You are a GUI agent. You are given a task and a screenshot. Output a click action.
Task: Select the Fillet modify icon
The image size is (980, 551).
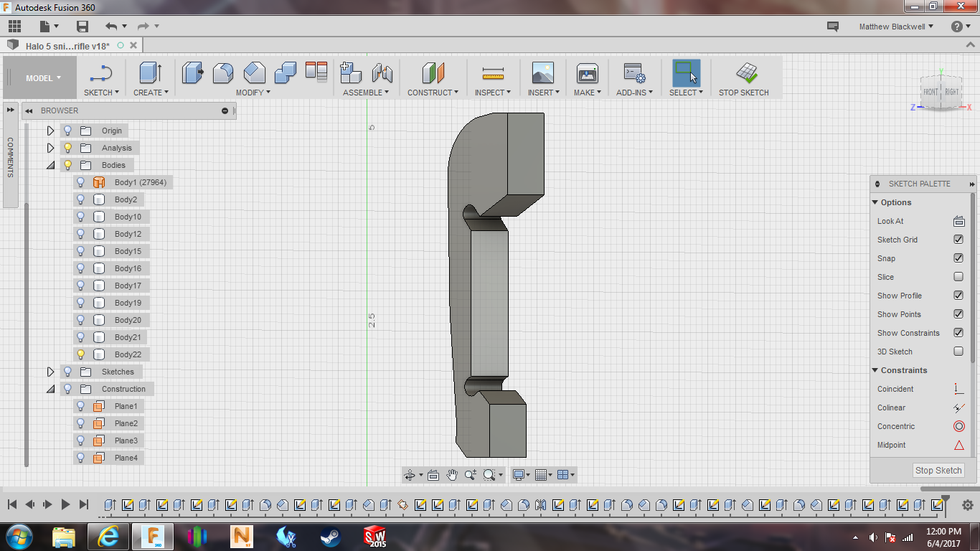(x=223, y=72)
